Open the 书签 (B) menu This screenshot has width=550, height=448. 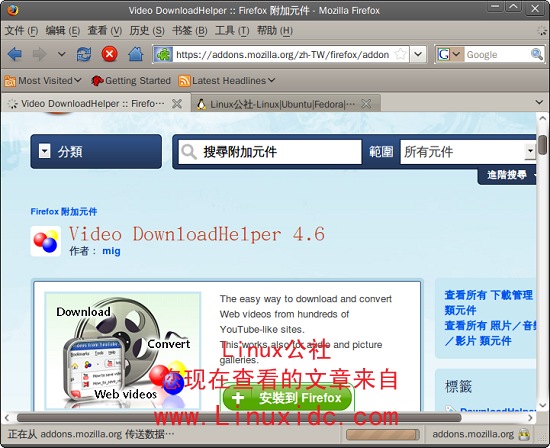190,31
